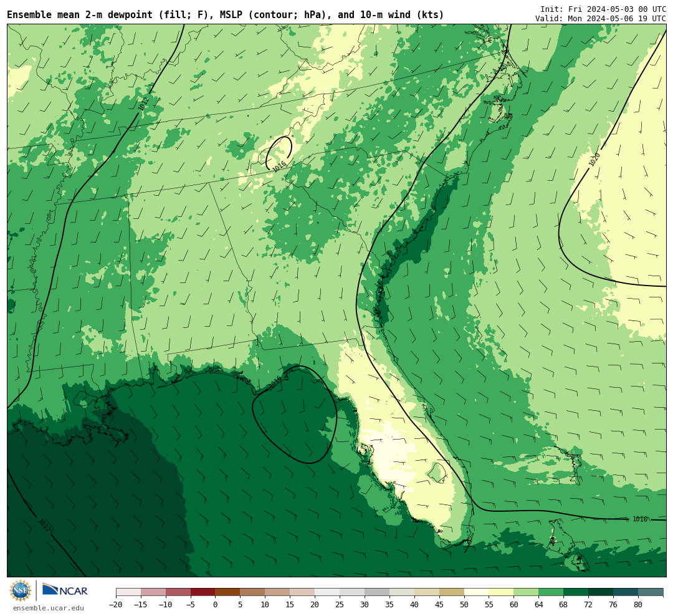The image size is (673, 616).
Task: Open the ensemble.ucar.edu link text
Action: point(49,608)
